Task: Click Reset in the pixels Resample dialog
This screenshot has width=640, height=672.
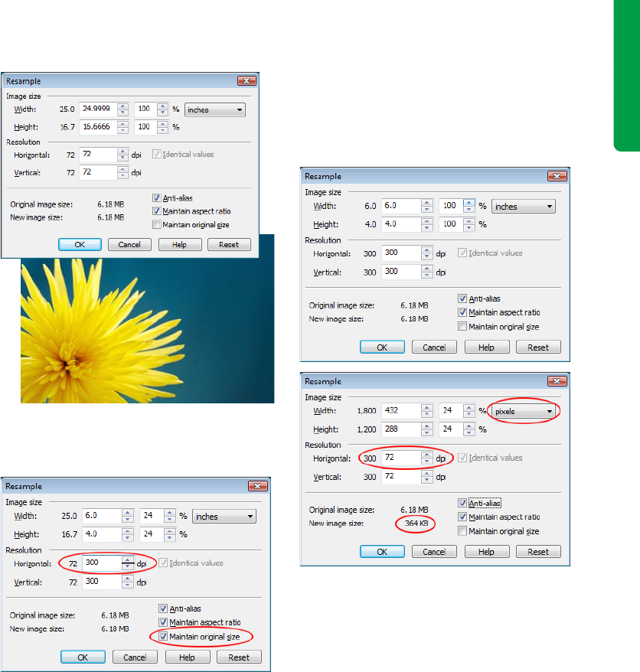Action: tap(538, 552)
